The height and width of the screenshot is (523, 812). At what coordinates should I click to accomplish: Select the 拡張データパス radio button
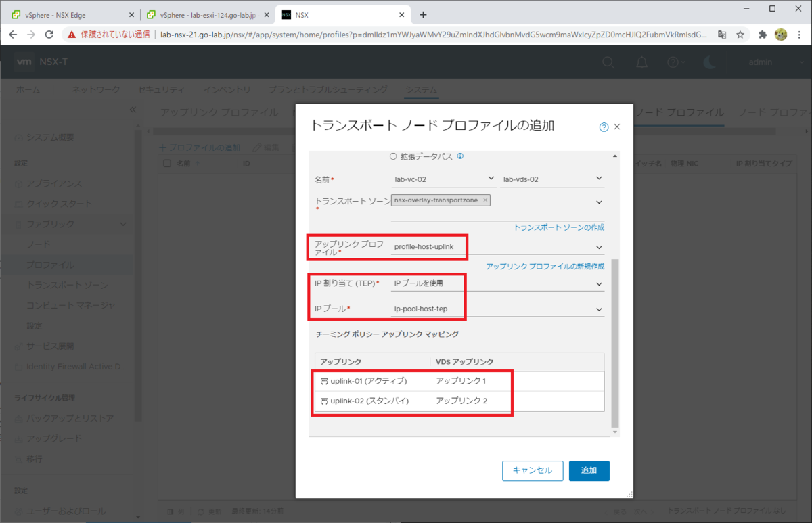[393, 156]
